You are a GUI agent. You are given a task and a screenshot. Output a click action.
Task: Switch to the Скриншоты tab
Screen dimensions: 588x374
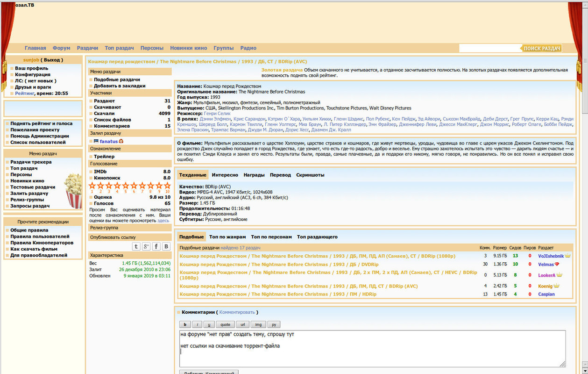(310, 175)
